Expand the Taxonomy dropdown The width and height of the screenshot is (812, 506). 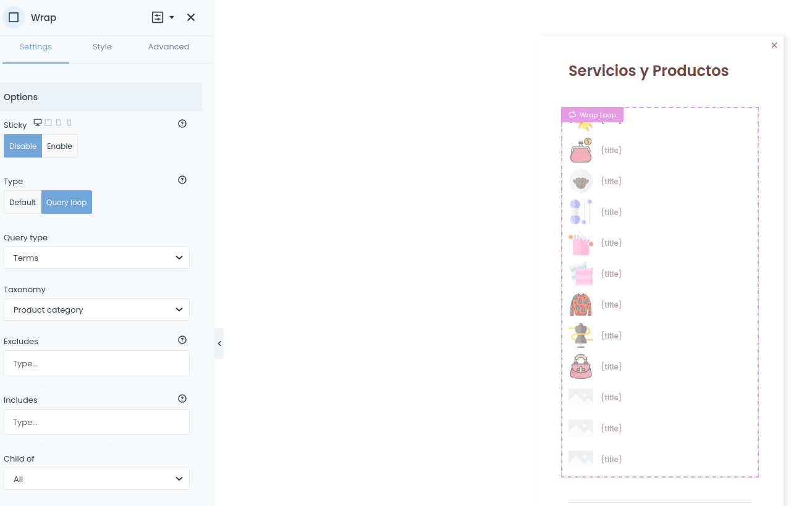[x=96, y=310]
